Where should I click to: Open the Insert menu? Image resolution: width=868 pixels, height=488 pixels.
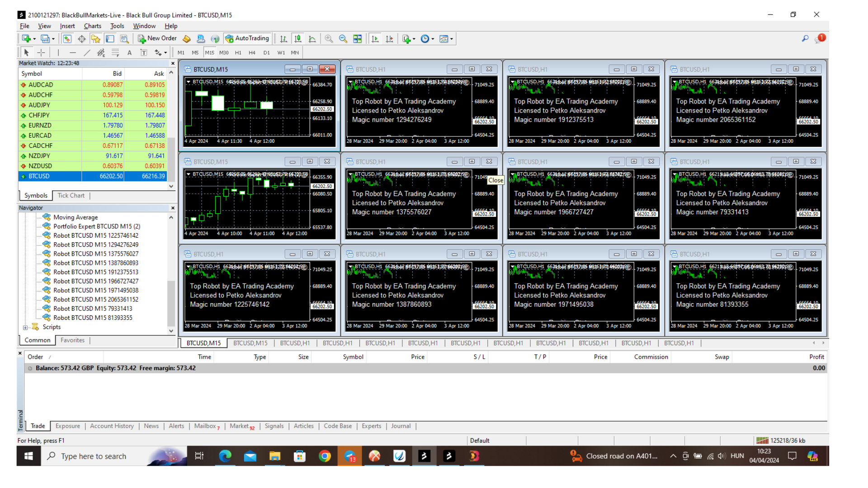pos(67,26)
